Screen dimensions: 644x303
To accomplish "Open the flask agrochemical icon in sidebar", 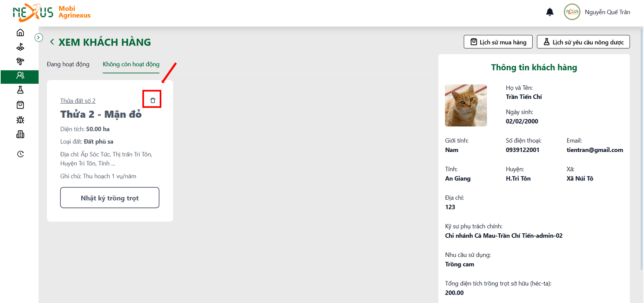I will point(20,90).
